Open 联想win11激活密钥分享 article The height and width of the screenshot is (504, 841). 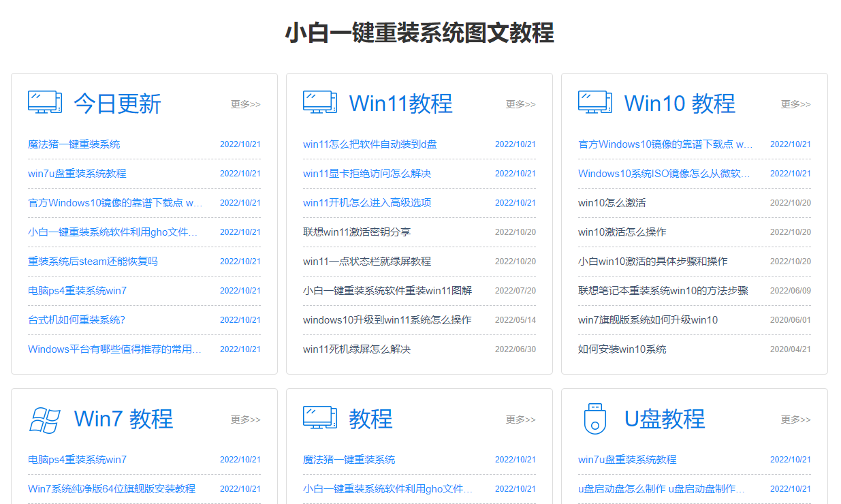[357, 232]
